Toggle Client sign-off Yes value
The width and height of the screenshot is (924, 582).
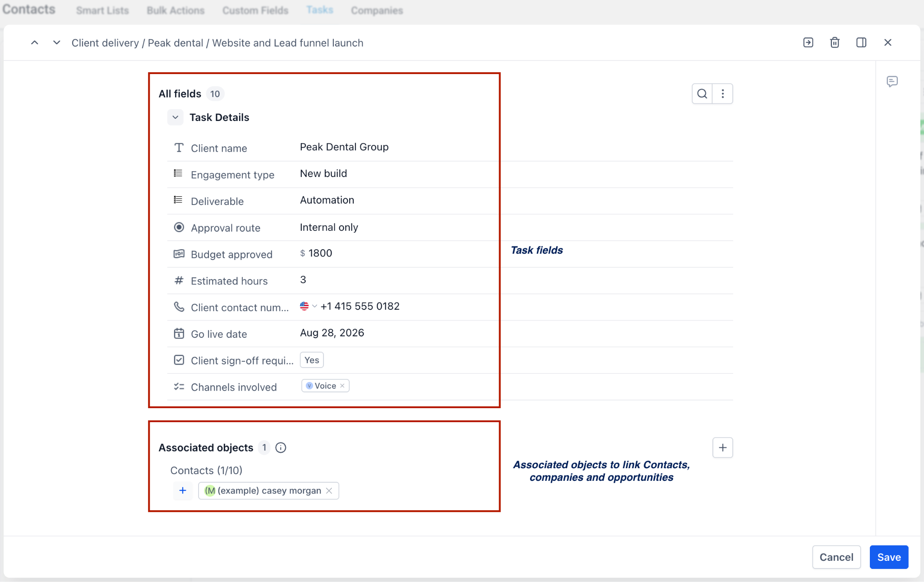[312, 360]
